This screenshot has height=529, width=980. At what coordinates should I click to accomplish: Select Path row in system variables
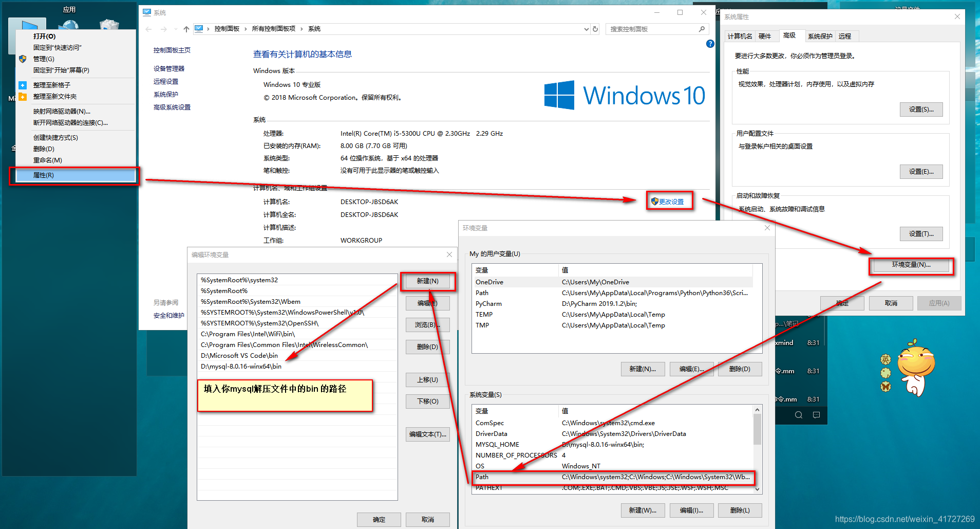pos(613,477)
